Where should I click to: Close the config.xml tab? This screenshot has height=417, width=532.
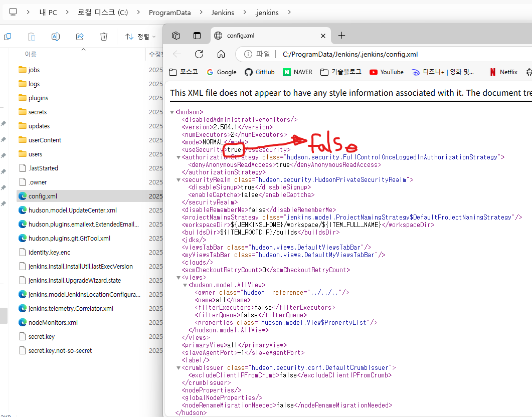pos(323,36)
